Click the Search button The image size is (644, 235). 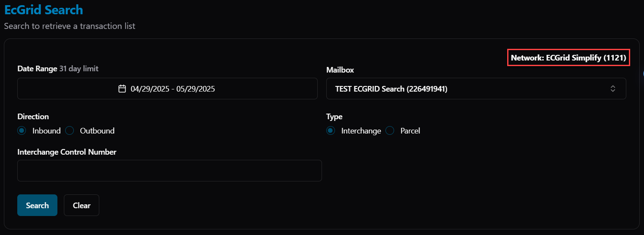coord(37,205)
